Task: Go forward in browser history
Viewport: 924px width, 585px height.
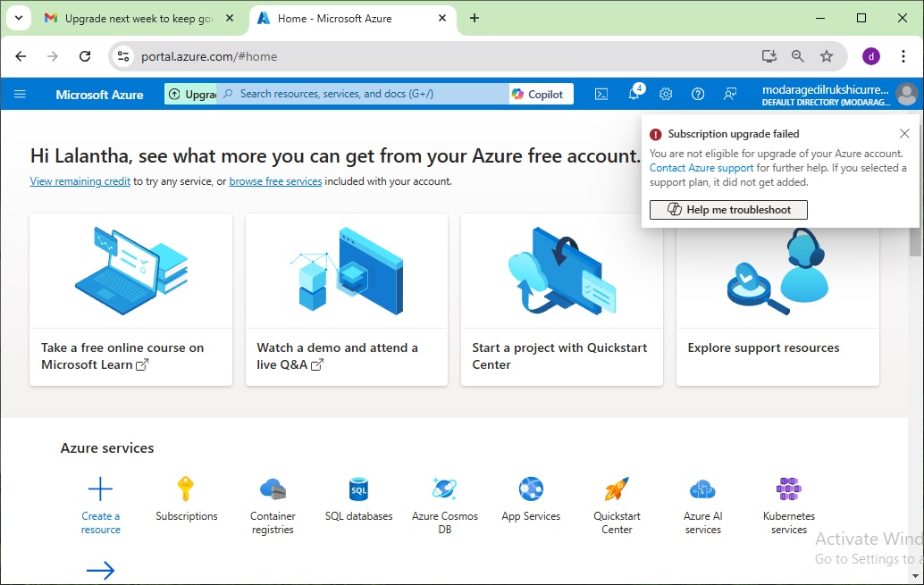Action: click(x=53, y=56)
